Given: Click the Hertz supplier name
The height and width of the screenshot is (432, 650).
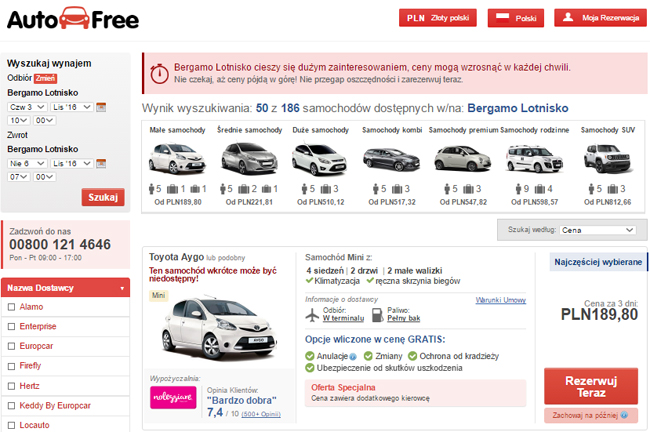Looking at the screenshot, I should point(29,386).
